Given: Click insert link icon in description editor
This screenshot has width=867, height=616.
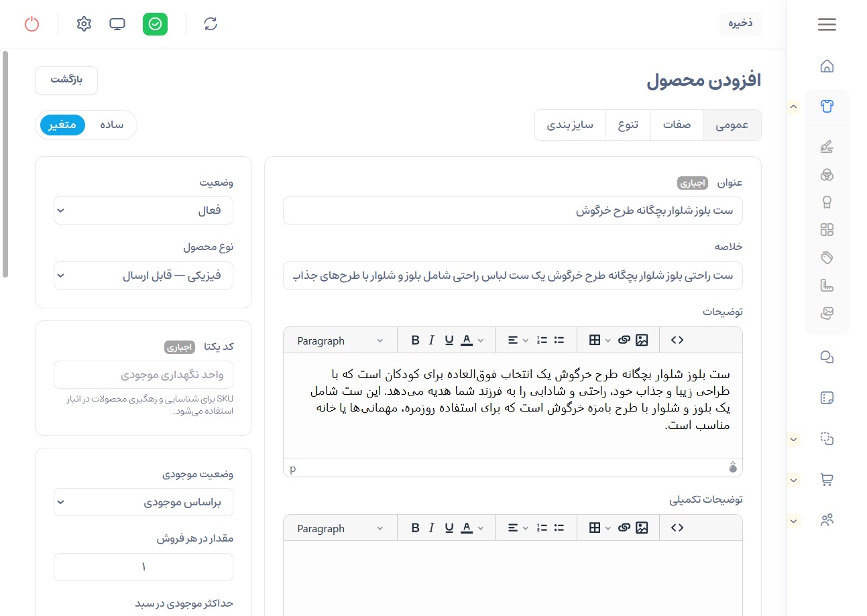Looking at the screenshot, I should [624, 341].
